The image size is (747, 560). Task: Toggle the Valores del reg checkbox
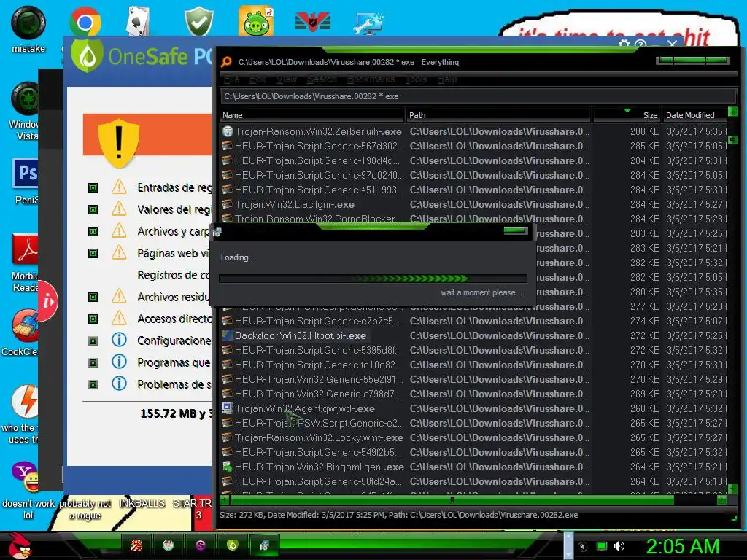(x=93, y=209)
